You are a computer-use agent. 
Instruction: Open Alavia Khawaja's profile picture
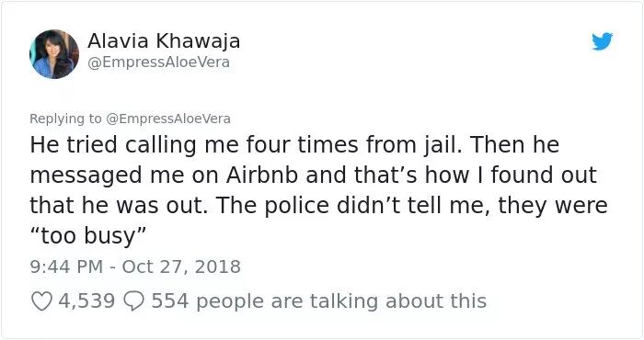click(x=54, y=53)
